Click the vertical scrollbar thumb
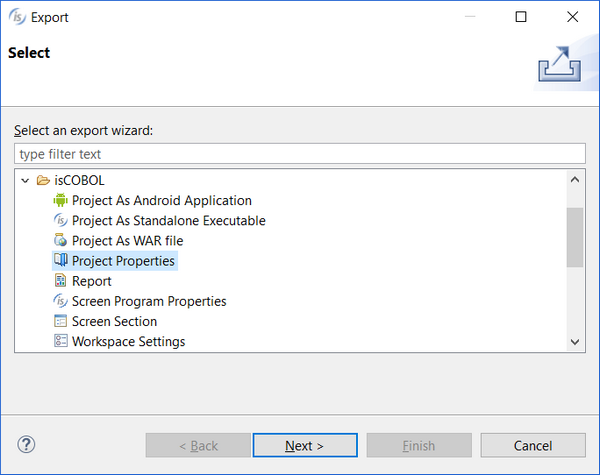The height and width of the screenshot is (475, 600). coord(575,237)
